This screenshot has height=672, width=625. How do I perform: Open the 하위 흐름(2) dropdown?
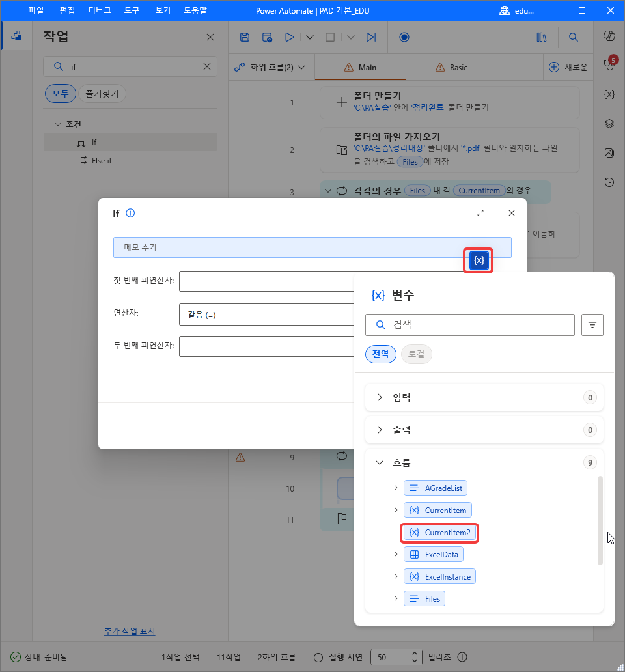click(270, 67)
